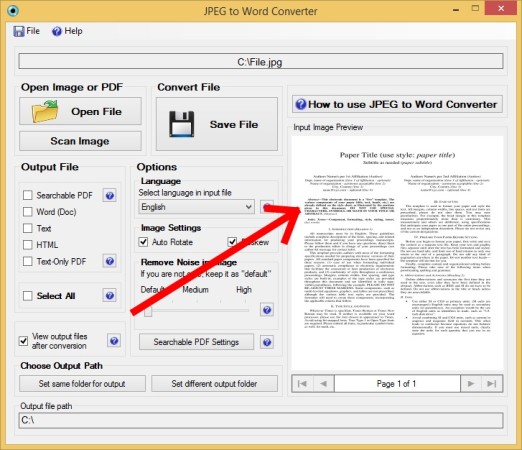Click the Remove Noise slider handle
The height and width of the screenshot is (450, 522).
click(x=148, y=312)
